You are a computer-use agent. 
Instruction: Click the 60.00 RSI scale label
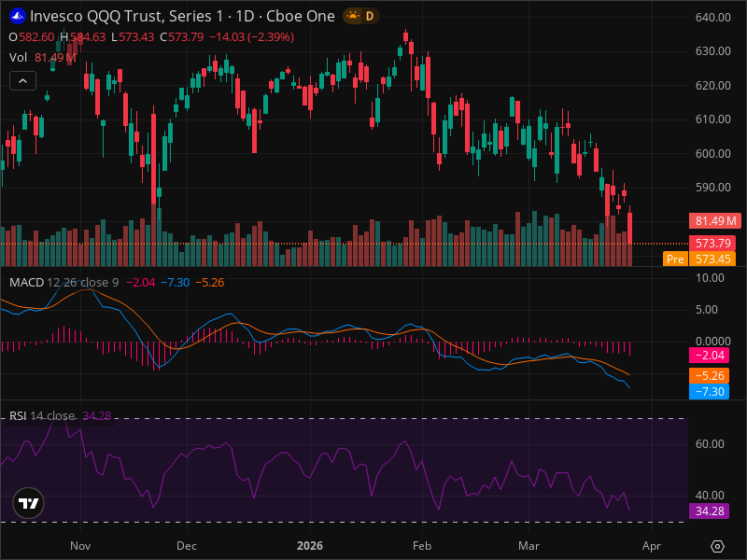[x=710, y=444]
